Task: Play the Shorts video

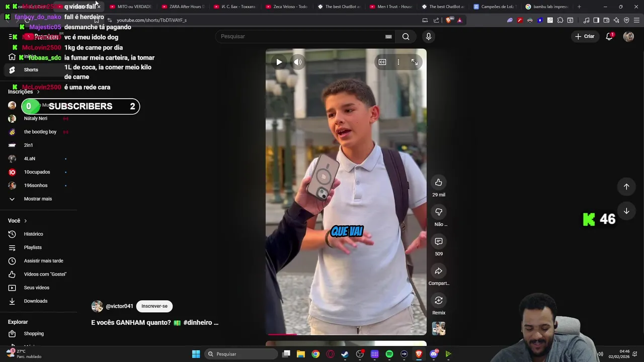Action: point(279,62)
